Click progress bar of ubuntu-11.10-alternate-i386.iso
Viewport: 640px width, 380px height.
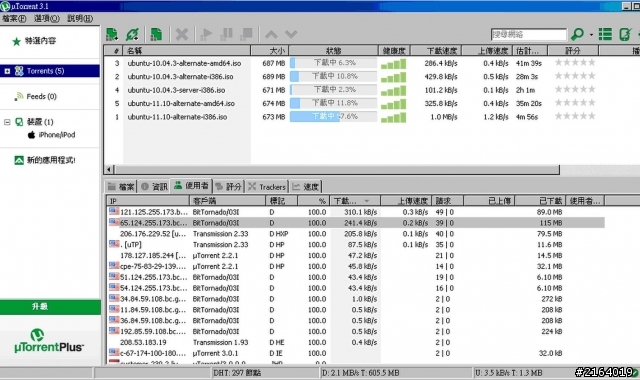[x=333, y=117]
